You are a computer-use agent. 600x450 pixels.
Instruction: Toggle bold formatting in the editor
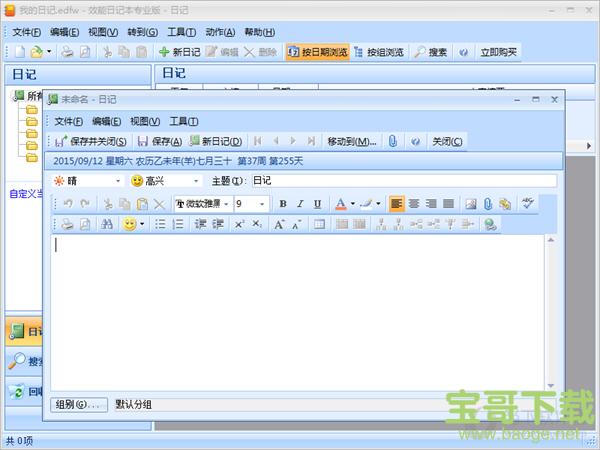coord(283,204)
